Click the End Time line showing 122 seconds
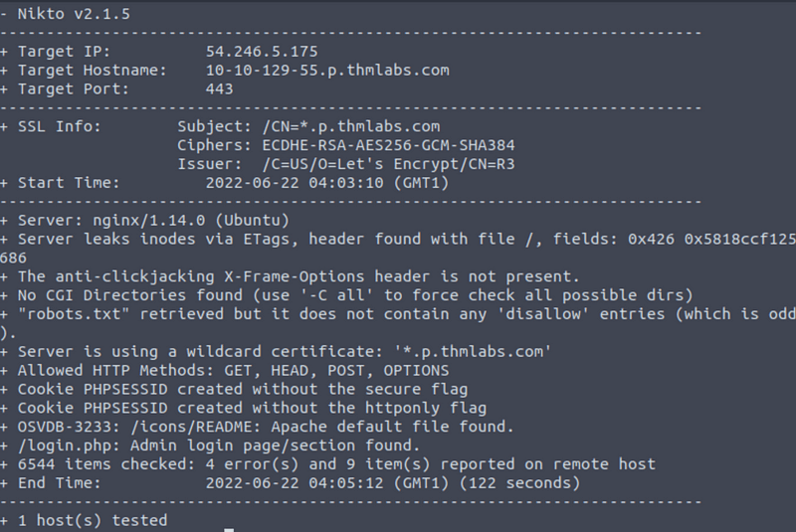796x532 pixels. (298, 483)
